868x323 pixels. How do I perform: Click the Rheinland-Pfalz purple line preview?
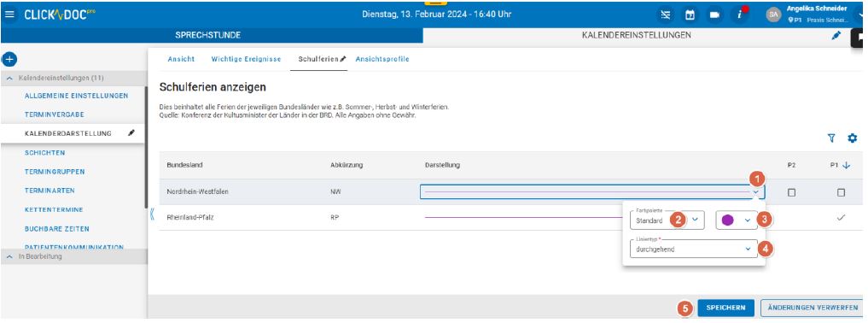pos(523,218)
